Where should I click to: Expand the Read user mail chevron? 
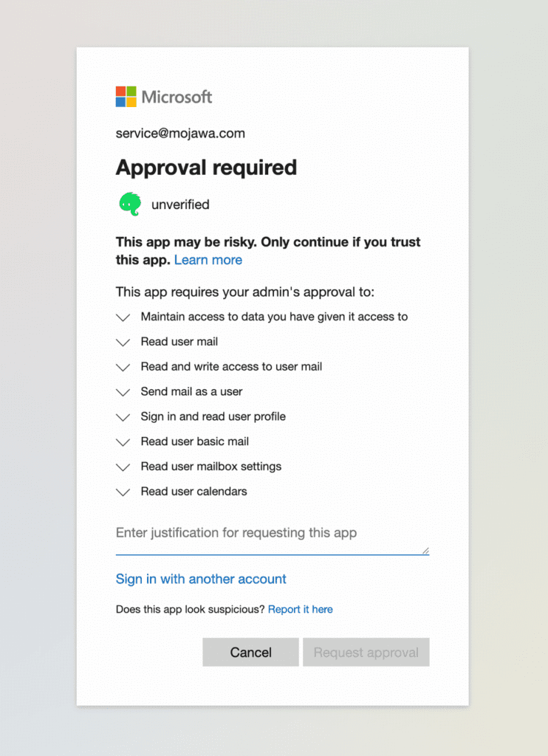point(123,343)
